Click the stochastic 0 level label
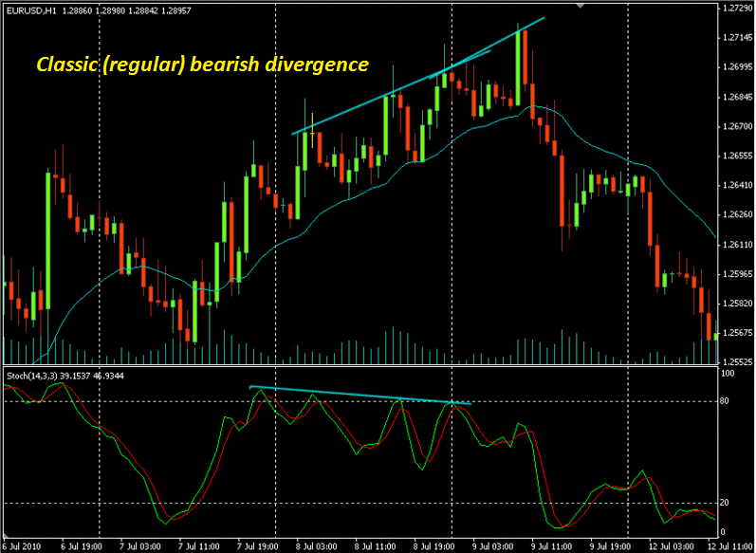 click(x=724, y=532)
